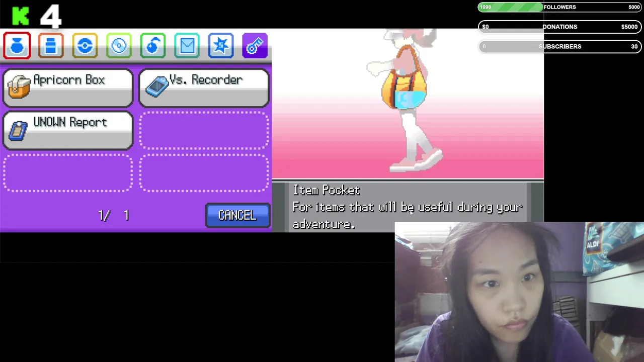
Task: Click the subscriber goal "30"
Action: [634, 46]
